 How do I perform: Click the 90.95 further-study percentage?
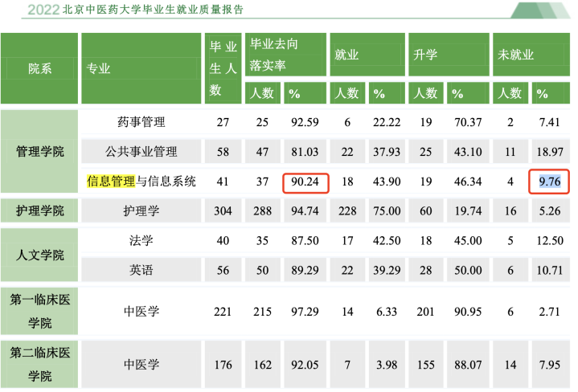(468, 312)
